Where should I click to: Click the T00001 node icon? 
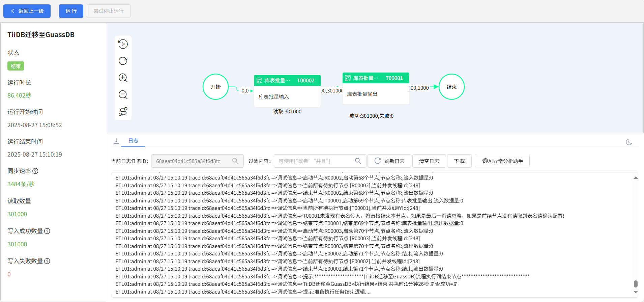(x=348, y=78)
